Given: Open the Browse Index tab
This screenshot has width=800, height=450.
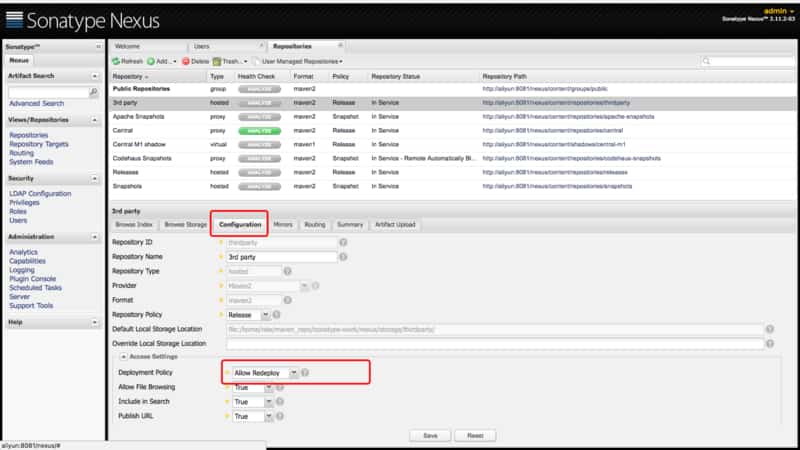Looking at the screenshot, I should pos(134,224).
